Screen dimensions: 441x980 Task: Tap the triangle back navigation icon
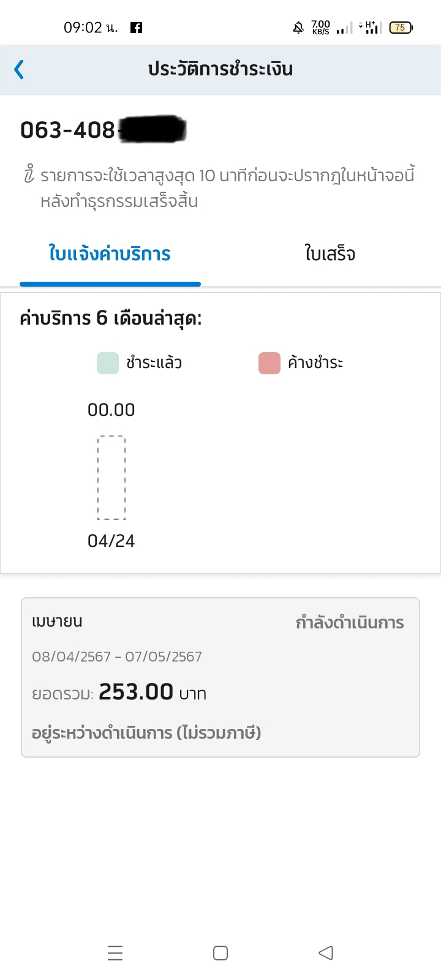(x=326, y=953)
